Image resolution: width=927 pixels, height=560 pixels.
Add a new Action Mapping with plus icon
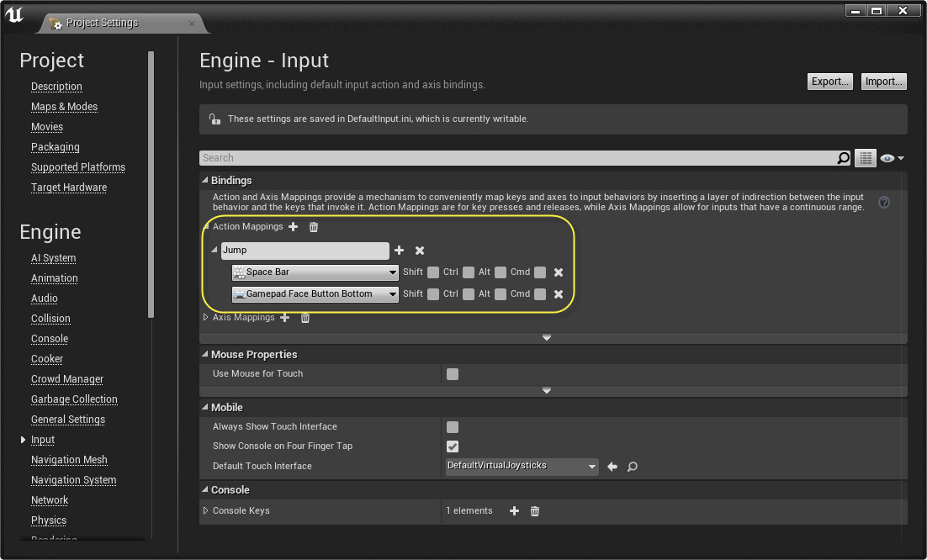294,227
